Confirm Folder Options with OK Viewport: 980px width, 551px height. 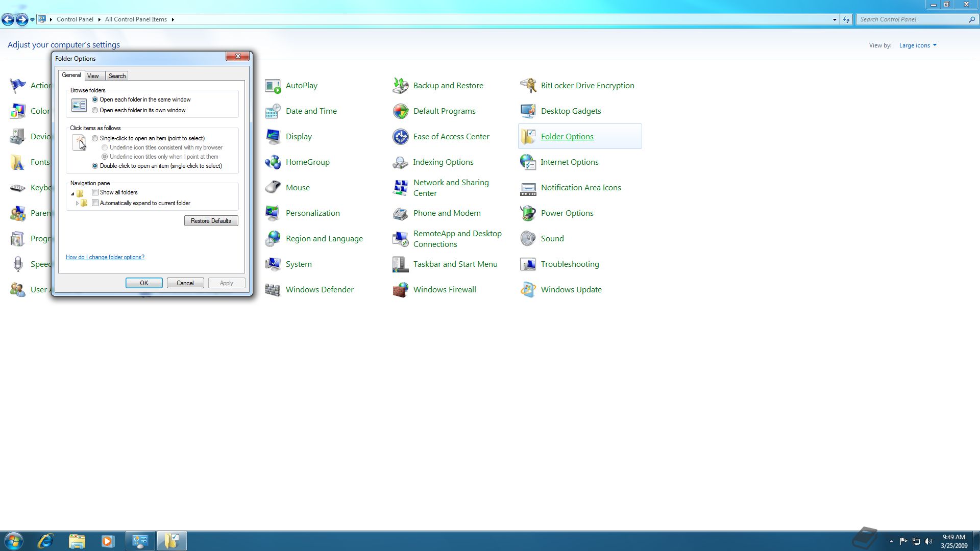pos(144,283)
